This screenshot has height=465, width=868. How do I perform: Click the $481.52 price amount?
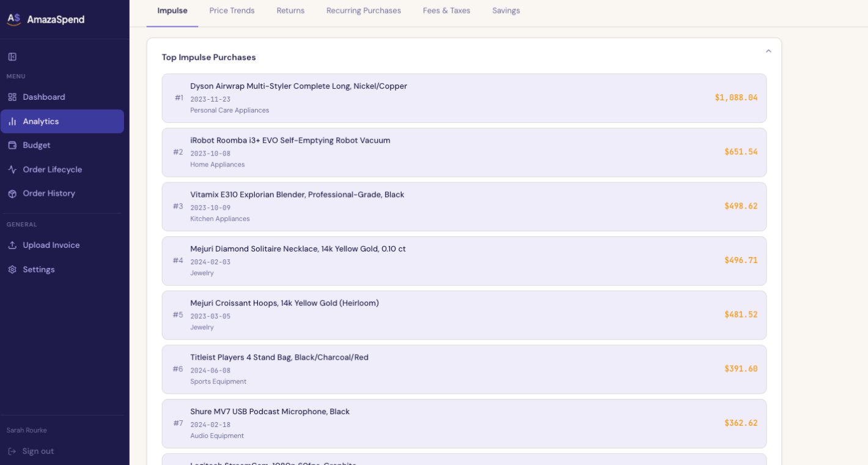tap(741, 314)
